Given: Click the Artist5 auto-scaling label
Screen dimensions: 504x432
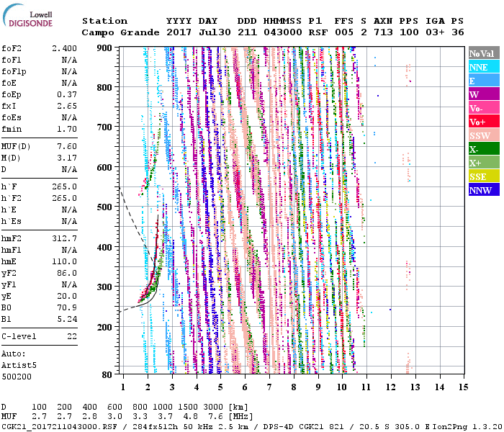Looking at the screenshot, I should tap(18, 365).
